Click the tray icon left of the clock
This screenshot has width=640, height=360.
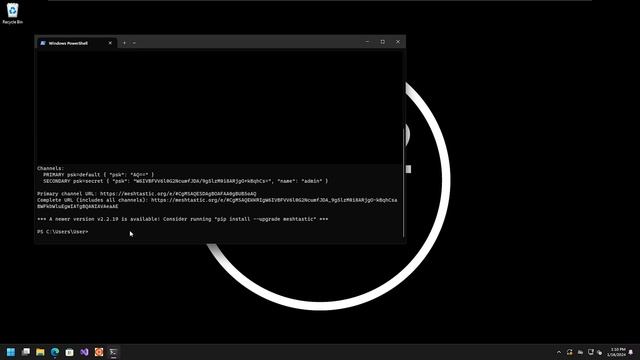click(x=600, y=352)
